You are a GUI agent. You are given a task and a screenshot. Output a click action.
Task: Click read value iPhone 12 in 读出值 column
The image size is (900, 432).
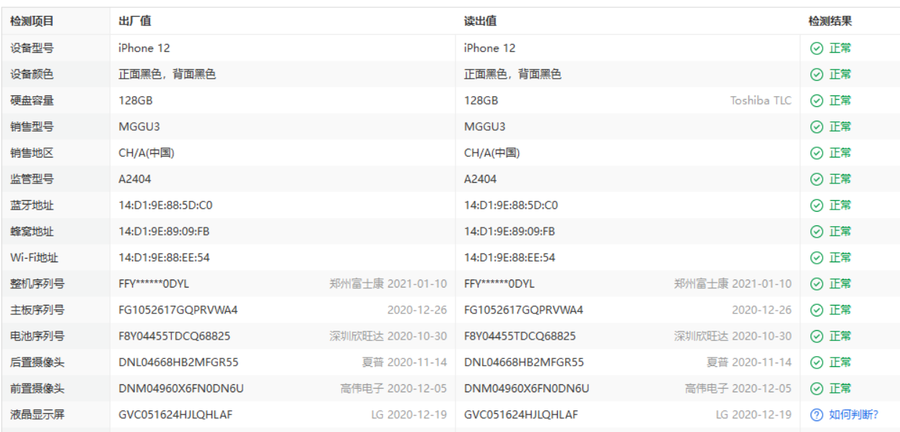490,48
